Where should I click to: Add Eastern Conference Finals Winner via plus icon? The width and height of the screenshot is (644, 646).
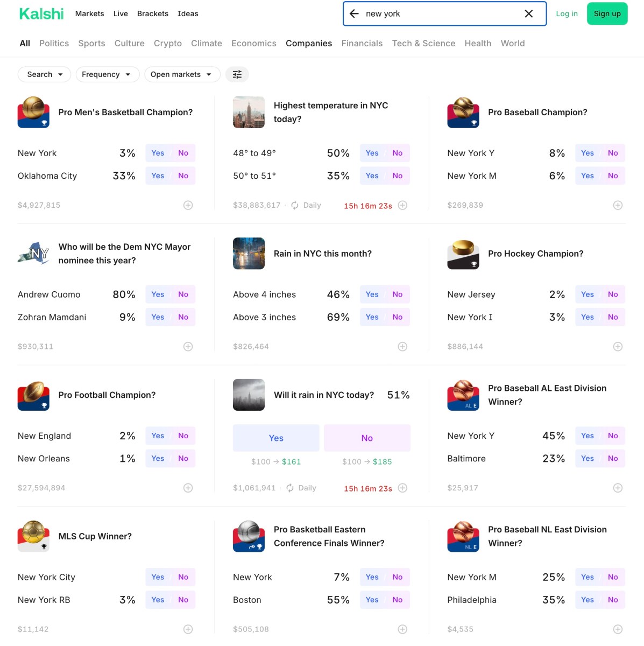(402, 629)
